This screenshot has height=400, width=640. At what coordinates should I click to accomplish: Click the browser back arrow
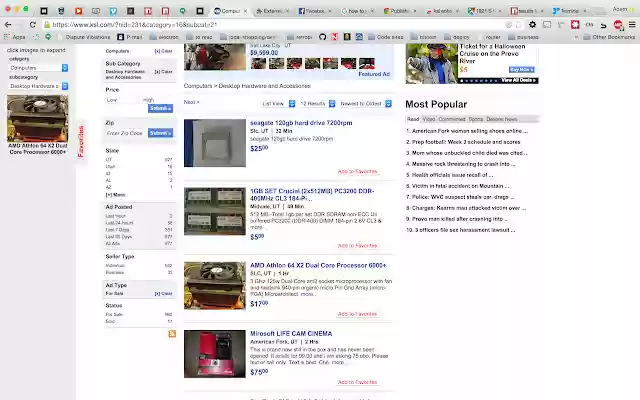click(8, 24)
